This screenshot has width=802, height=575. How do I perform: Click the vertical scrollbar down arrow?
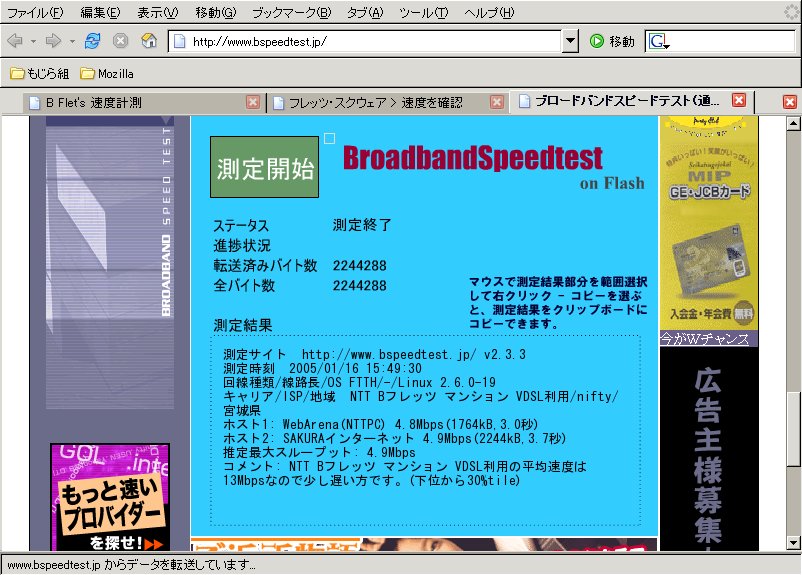tap(793, 543)
